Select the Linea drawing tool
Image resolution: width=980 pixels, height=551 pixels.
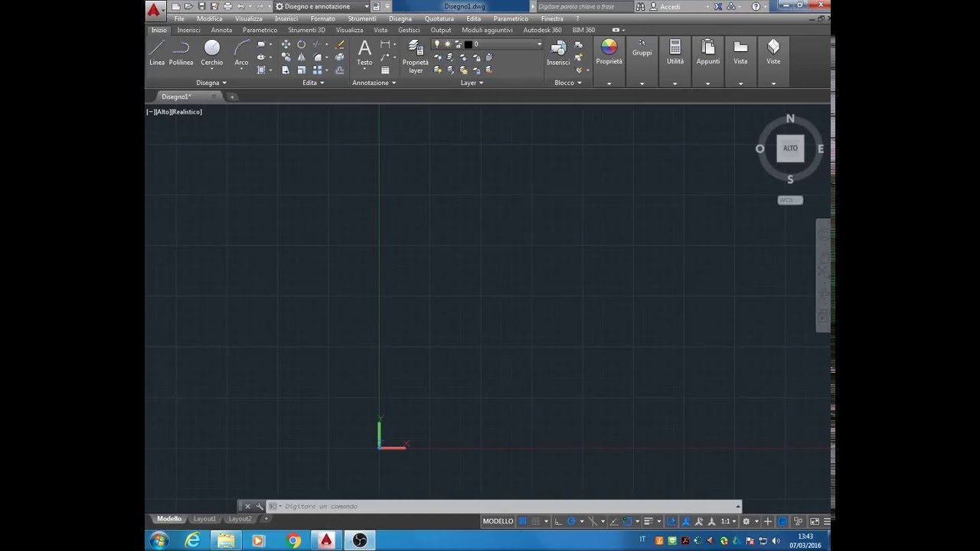pyautogui.click(x=157, y=52)
